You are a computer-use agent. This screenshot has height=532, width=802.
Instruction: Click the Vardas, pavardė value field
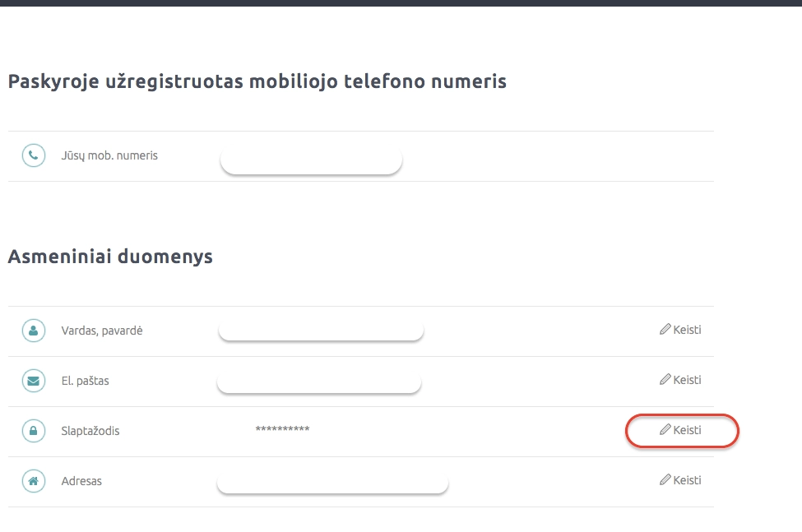pyautogui.click(x=321, y=331)
